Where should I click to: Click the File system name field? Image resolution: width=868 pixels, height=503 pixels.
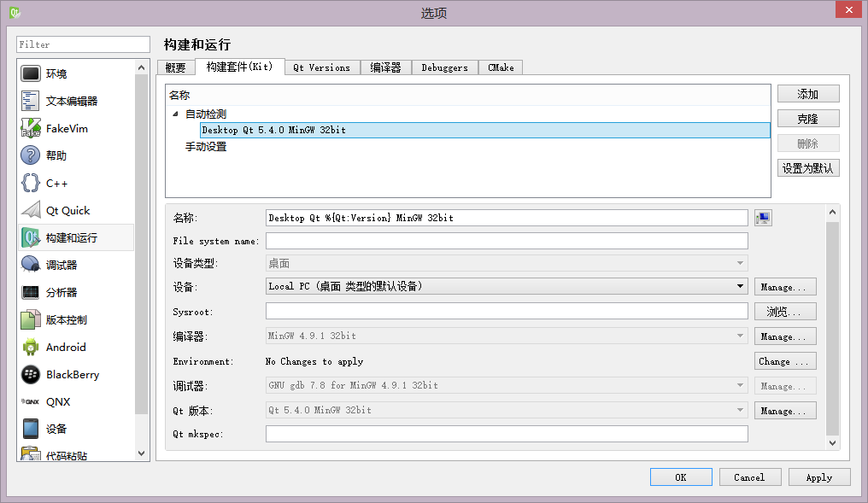point(507,241)
